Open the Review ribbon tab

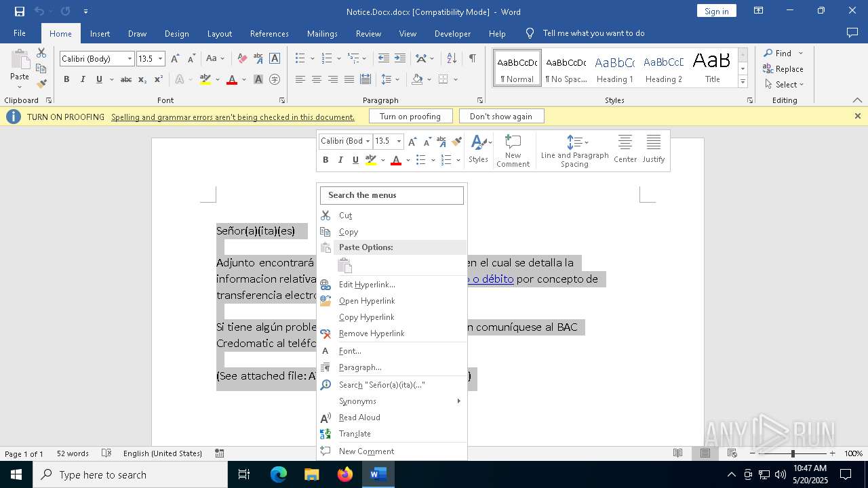[x=368, y=33]
